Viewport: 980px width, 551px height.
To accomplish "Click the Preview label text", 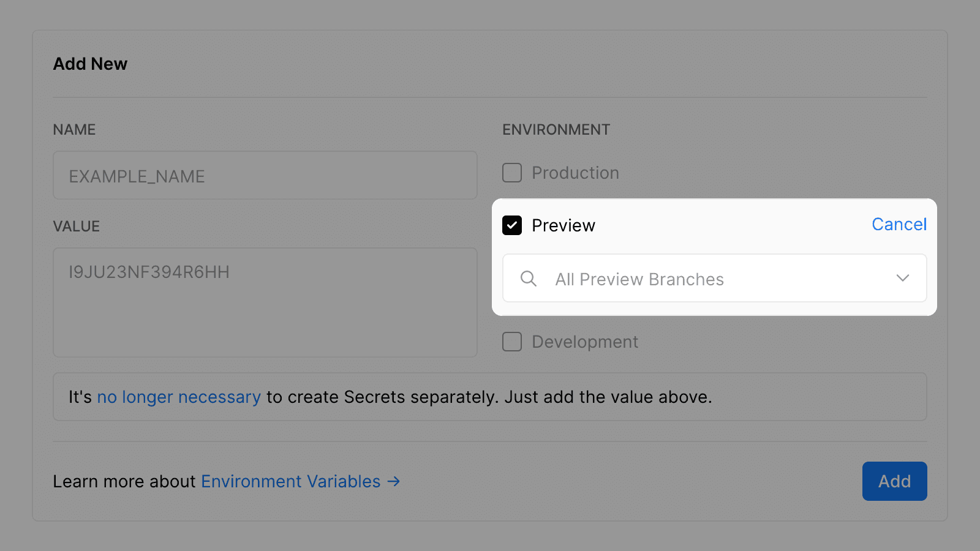I will click(563, 226).
